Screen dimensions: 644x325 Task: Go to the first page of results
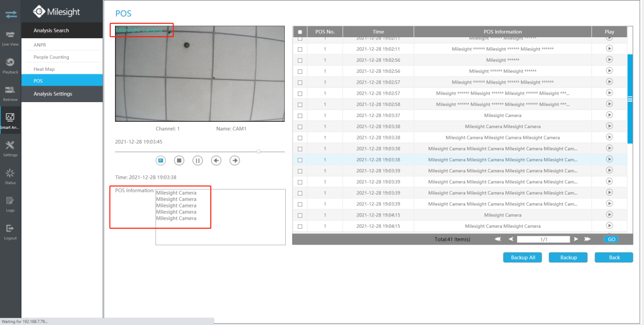coord(498,239)
